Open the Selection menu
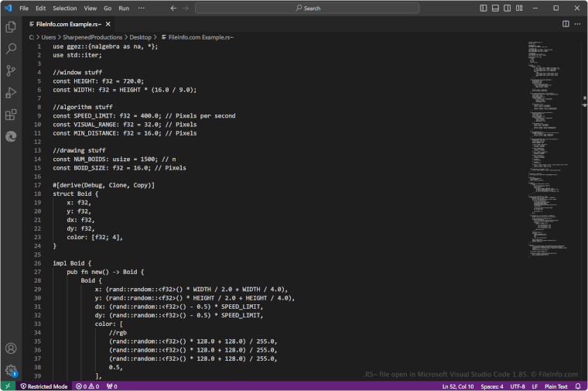 (x=65, y=8)
